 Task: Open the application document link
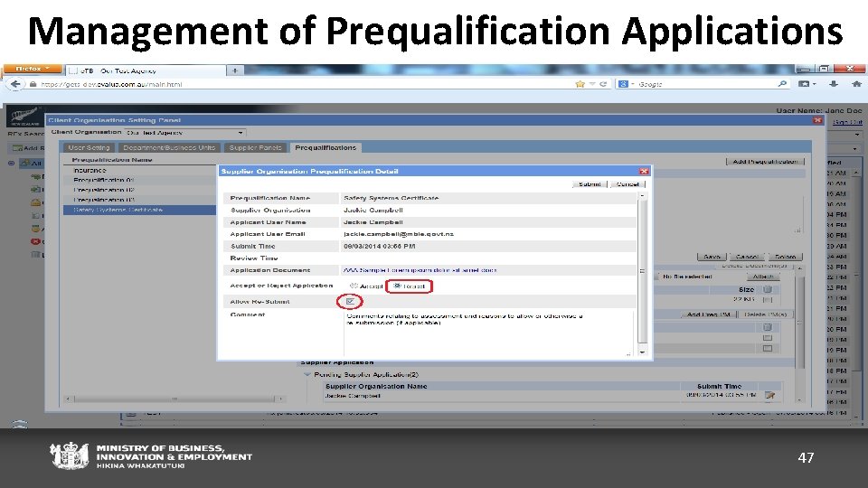click(420, 270)
